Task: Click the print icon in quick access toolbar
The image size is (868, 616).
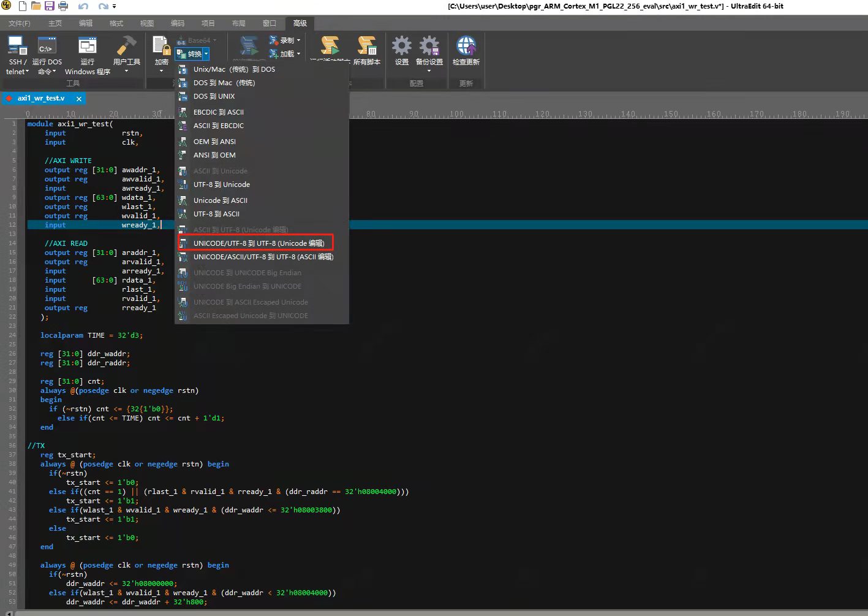Action: (x=64, y=6)
